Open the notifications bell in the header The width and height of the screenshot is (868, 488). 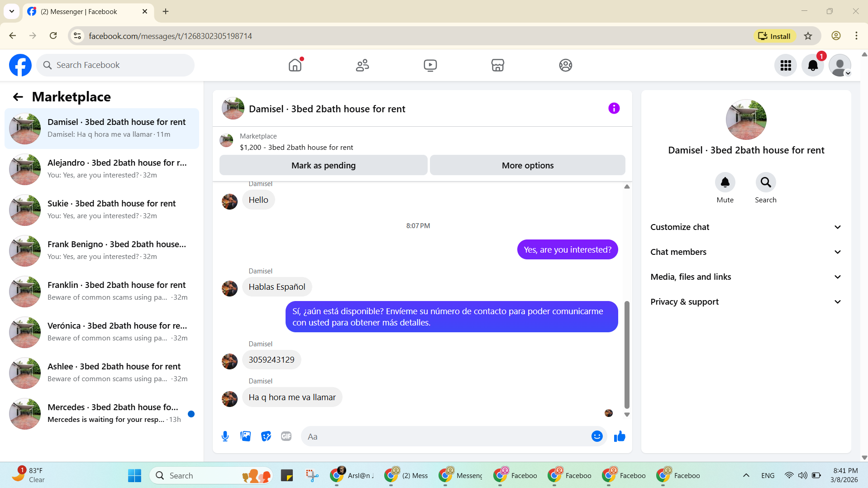click(x=813, y=65)
